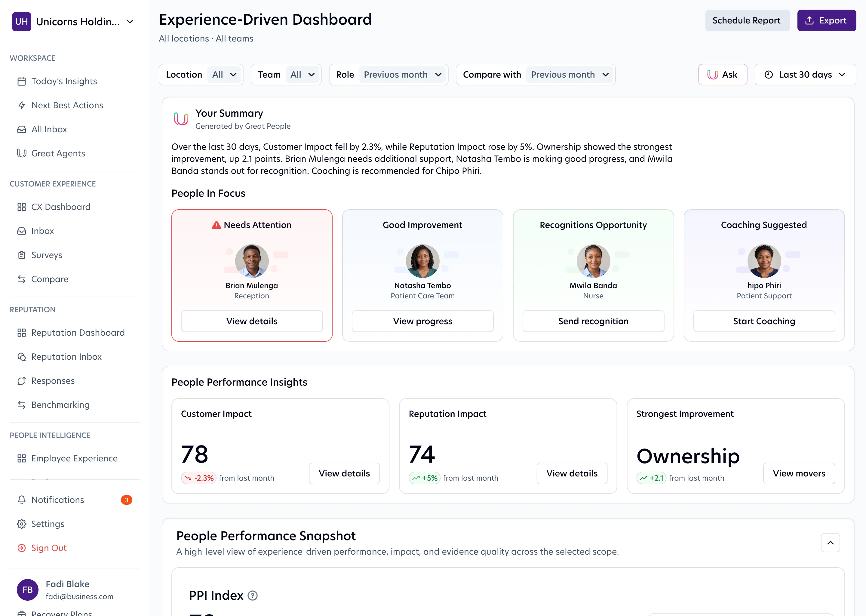Expand the Unicorns Holdings workspace switcher chevron

point(130,22)
